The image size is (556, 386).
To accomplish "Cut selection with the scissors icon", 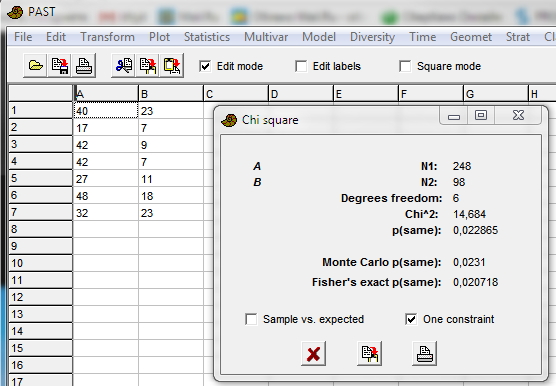I will click(x=123, y=66).
